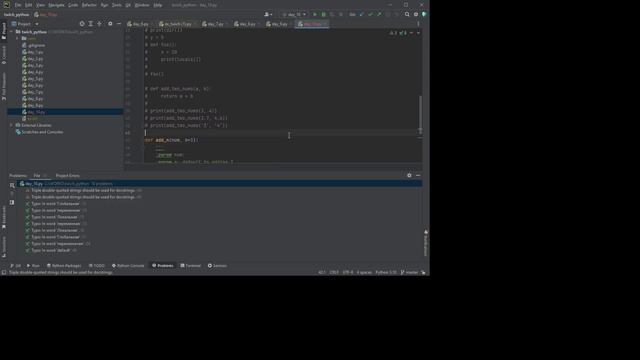640x360 pixels.
Task: Open the user account dropdown in toolbar
Action: pos(268,14)
